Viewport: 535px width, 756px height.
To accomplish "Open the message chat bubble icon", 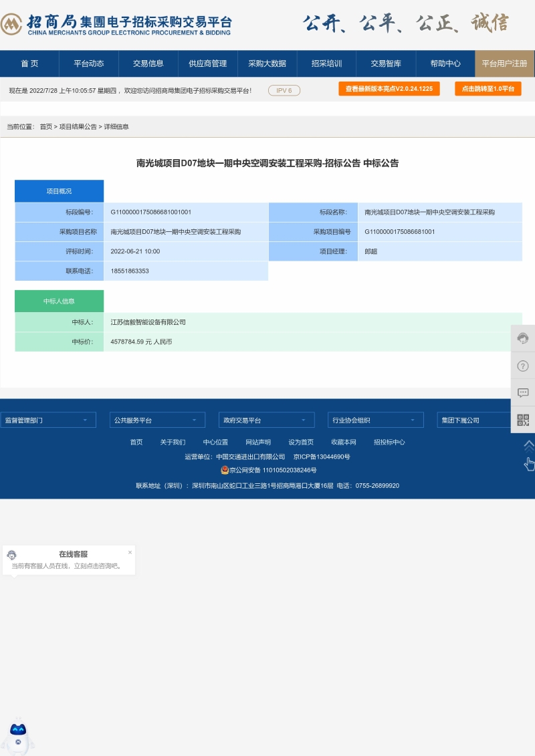I will pyautogui.click(x=523, y=393).
